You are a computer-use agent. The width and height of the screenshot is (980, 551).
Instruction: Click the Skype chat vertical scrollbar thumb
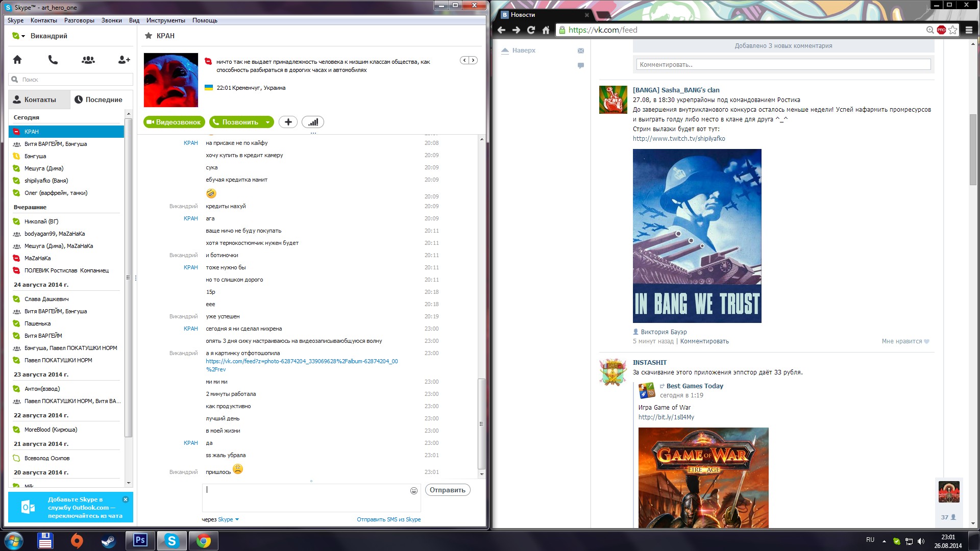tap(481, 423)
